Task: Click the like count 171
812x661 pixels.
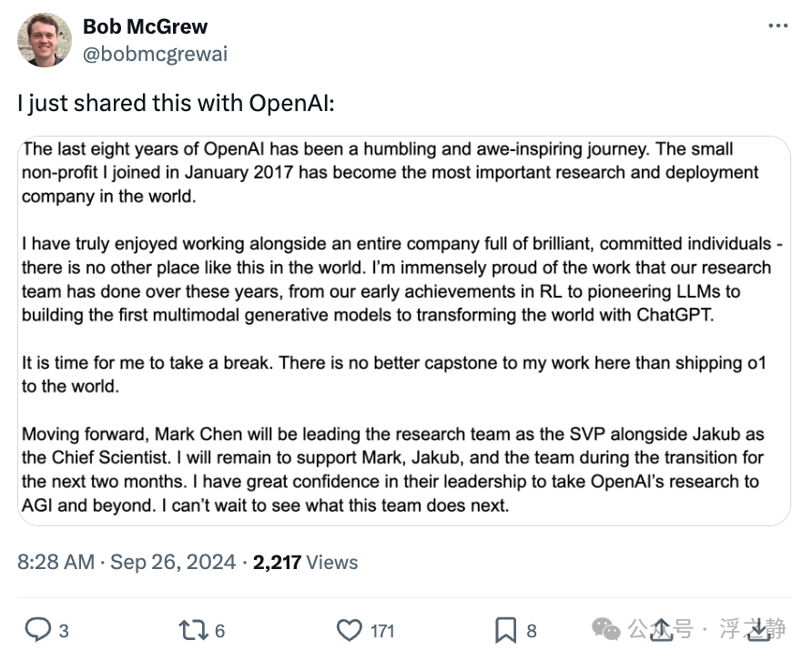Action: point(381,630)
